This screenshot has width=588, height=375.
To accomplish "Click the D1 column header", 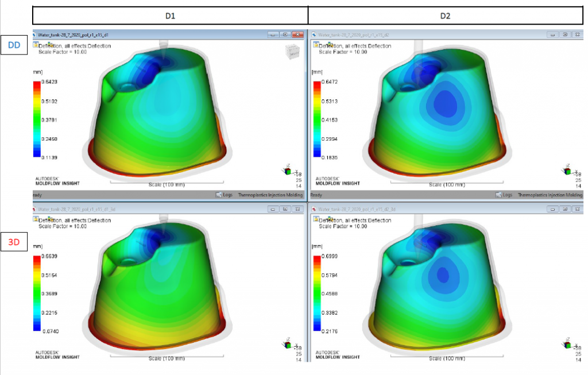I will tap(170, 16).
